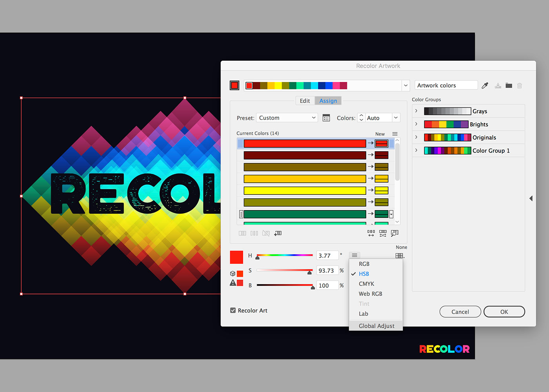Viewport: 549px width, 392px height.
Task: Select the dark red current color row
Action: (305, 155)
